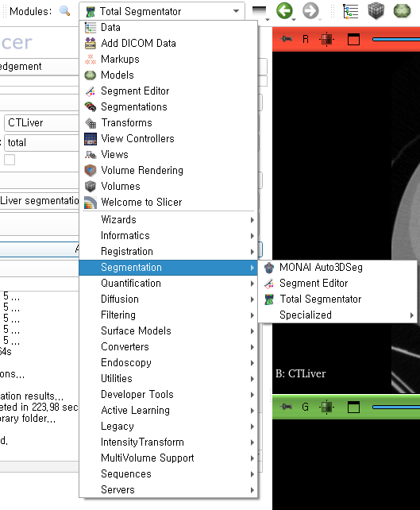Click the Liver segmentation output selector

[x=40, y=201]
